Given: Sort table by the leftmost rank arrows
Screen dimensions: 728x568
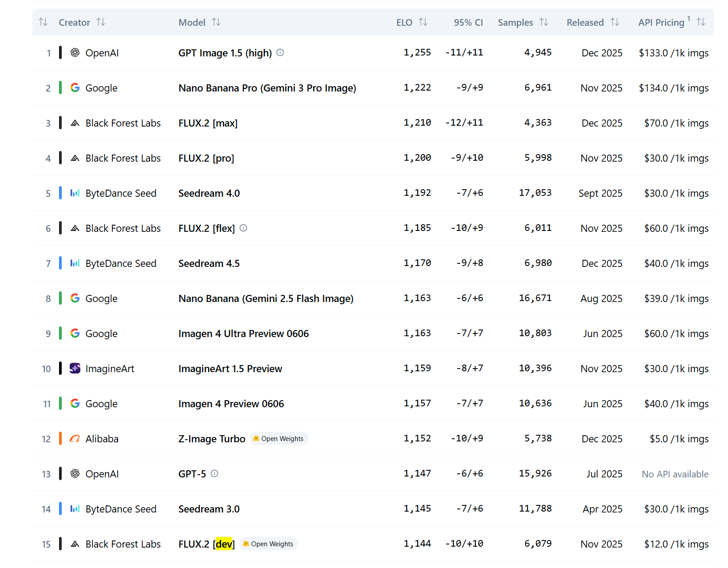Looking at the screenshot, I should (43, 22).
